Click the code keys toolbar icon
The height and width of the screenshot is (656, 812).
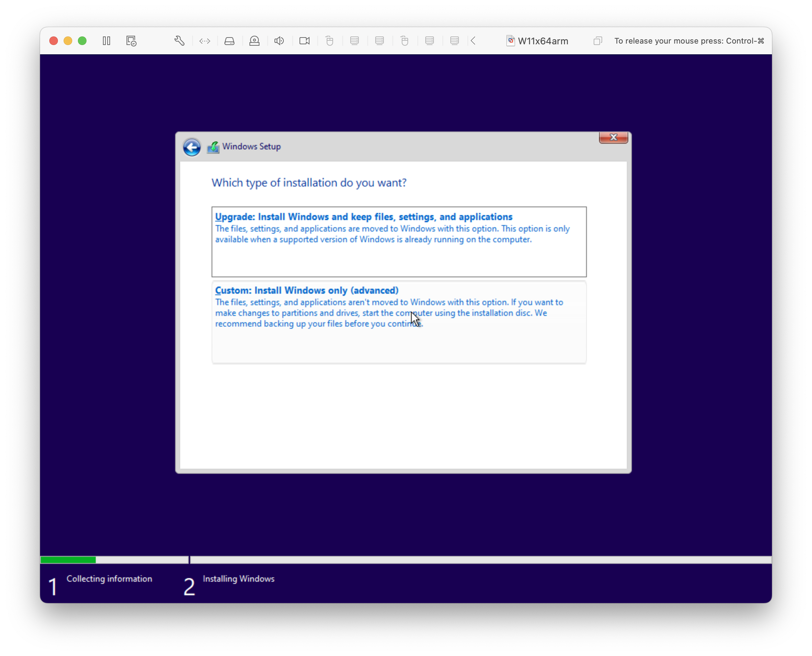pyautogui.click(x=204, y=40)
